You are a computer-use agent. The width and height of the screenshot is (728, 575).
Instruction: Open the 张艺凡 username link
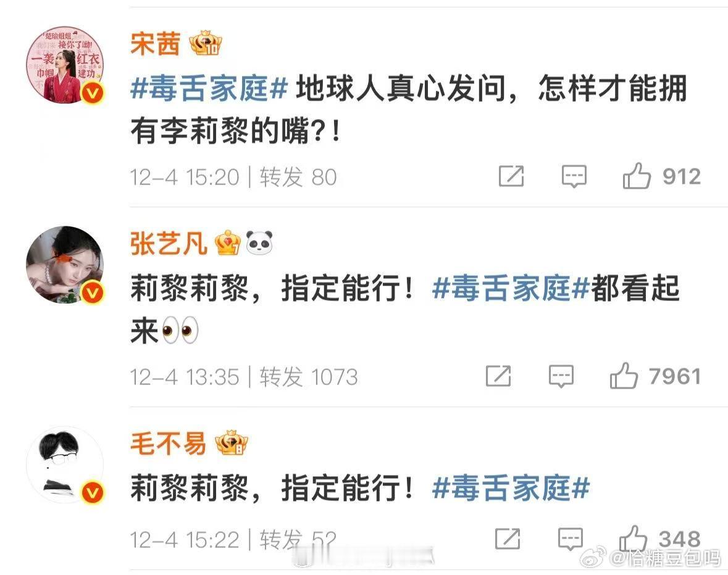coord(169,244)
